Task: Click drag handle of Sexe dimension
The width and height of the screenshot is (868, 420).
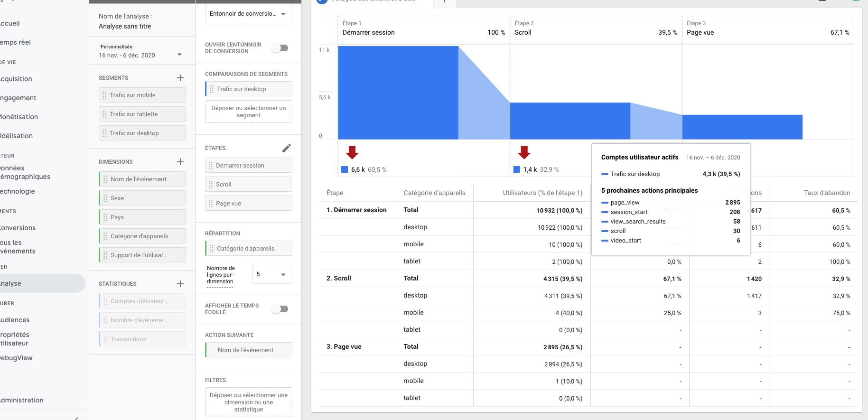Action: (105, 198)
